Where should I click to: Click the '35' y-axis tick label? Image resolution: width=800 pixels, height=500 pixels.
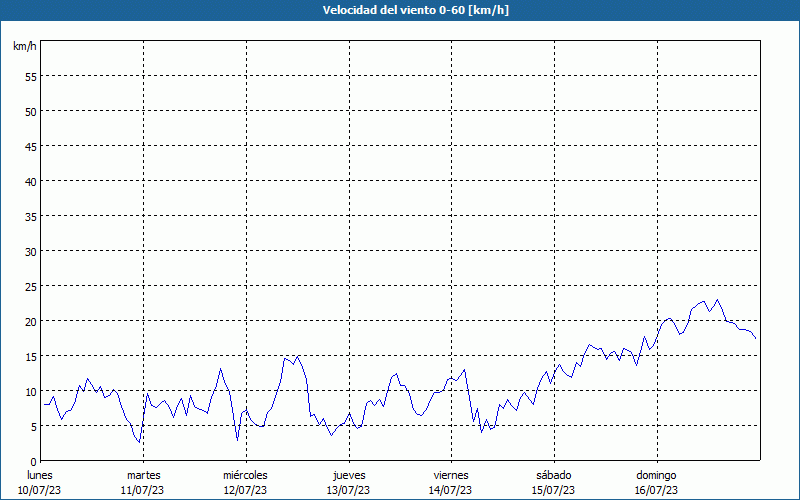pyautogui.click(x=31, y=216)
